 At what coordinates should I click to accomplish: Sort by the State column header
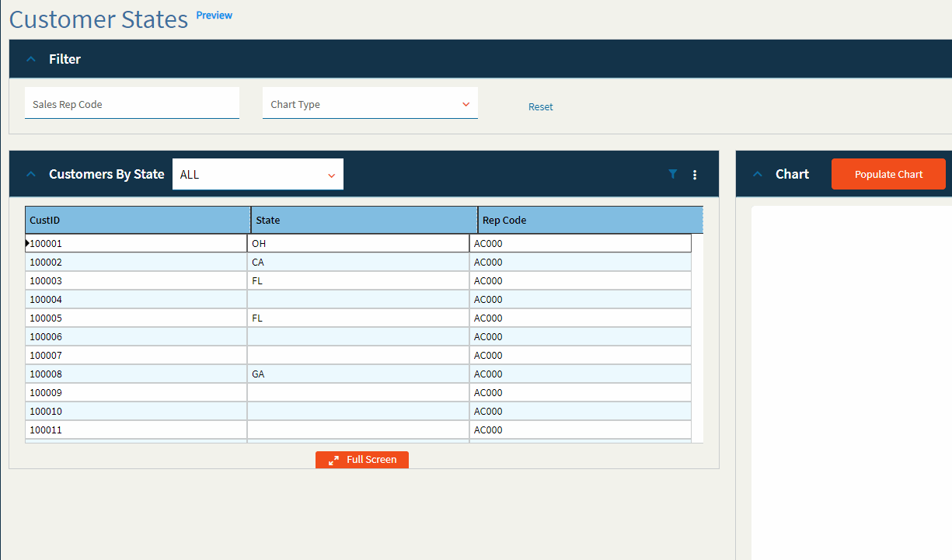point(364,220)
